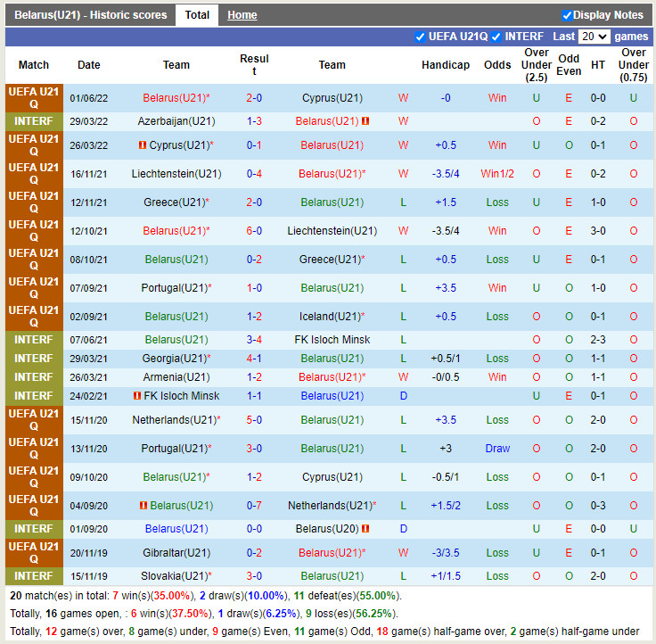Click the Azerbaijan(U21) team link
Viewport: 656px width, 644px height.
click(176, 121)
